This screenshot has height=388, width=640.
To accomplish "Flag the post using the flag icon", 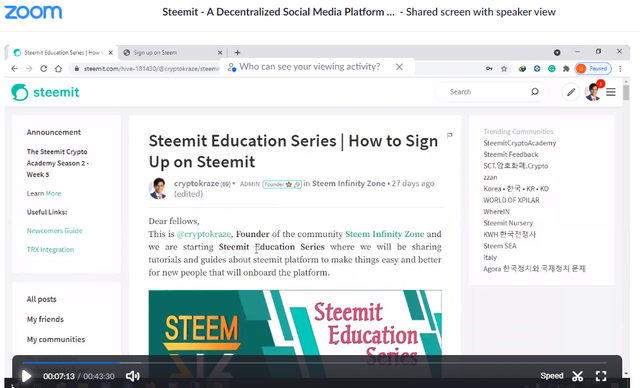I will coord(449,135).
